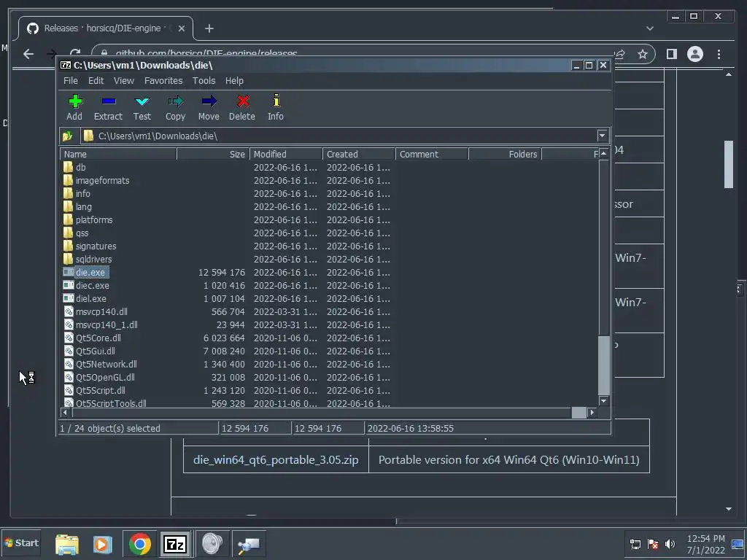Click the Start button on the taskbar
This screenshot has width=747, height=560.
[x=21, y=542]
